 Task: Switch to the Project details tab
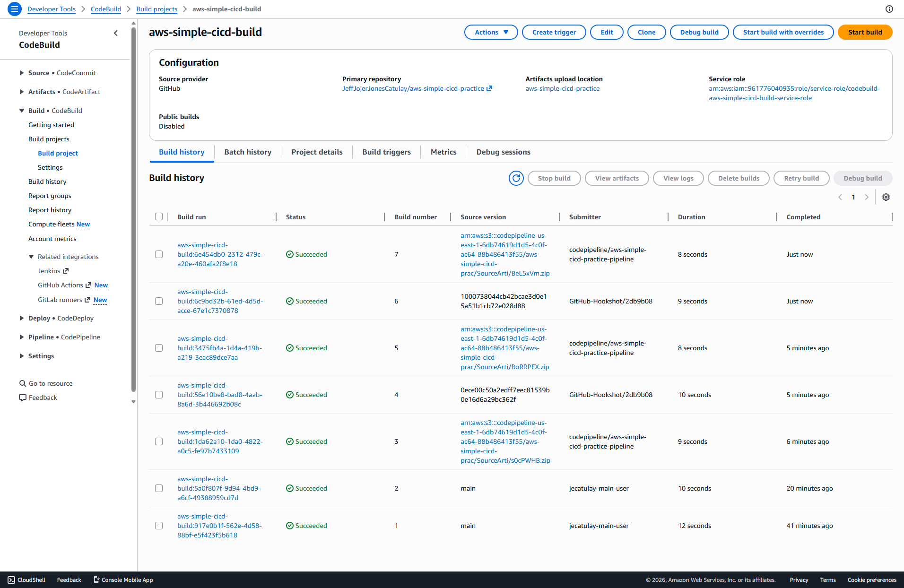click(317, 152)
